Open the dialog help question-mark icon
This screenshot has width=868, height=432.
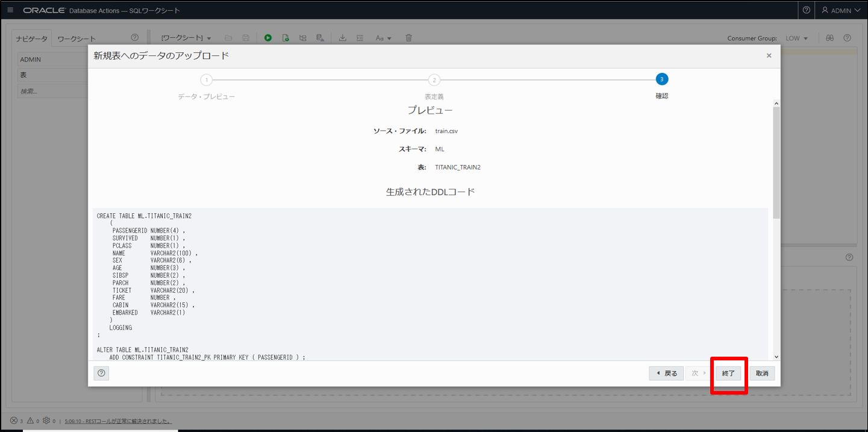(x=101, y=374)
